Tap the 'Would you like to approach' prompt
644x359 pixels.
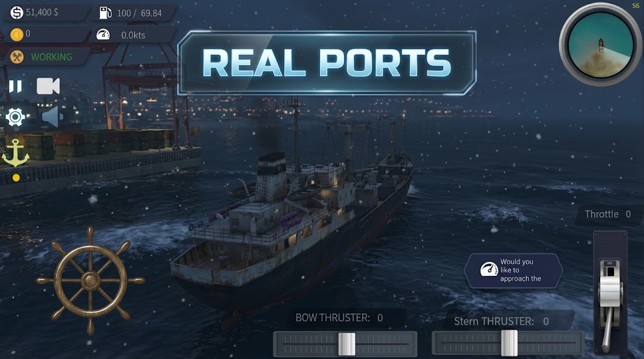coord(514,270)
